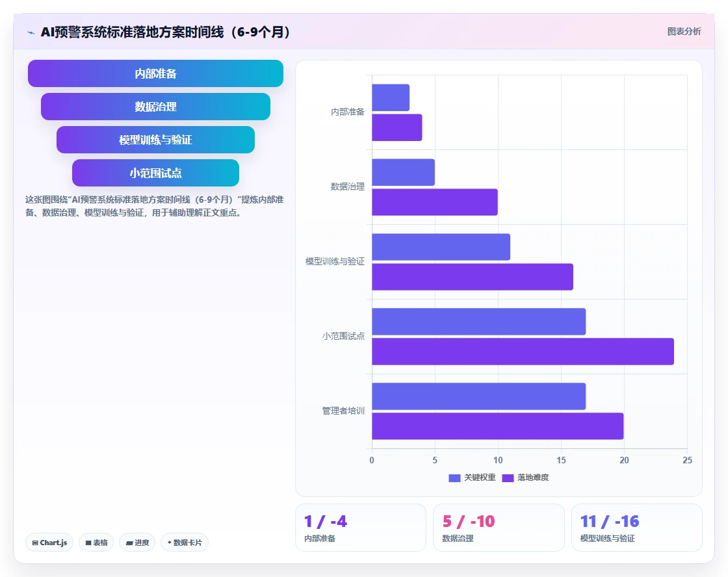Viewport: 728px width, 577px height.
Task: Click the chart title AI预警系统标准落地方案时间线
Action: pyautogui.click(x=165, y=32)
